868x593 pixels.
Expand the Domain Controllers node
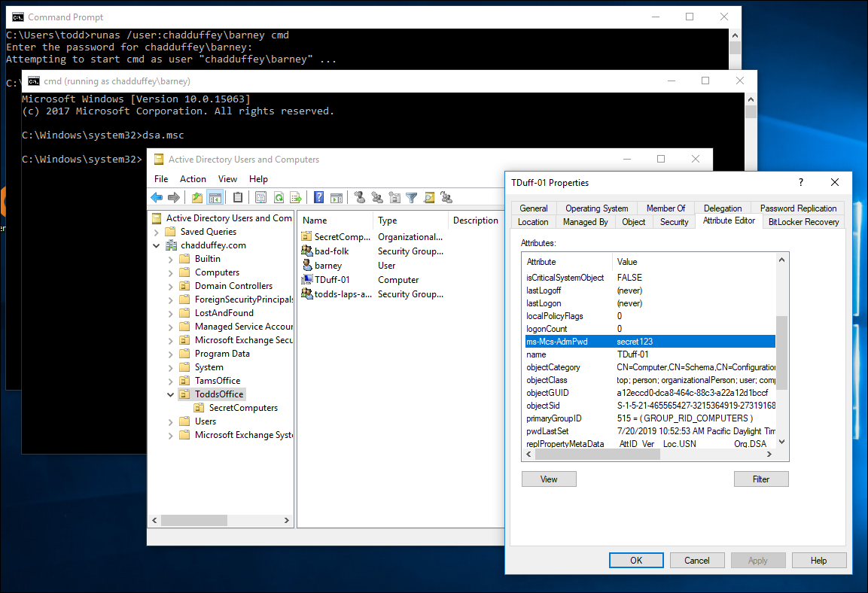pyautogui.click(x=170, y=287)
